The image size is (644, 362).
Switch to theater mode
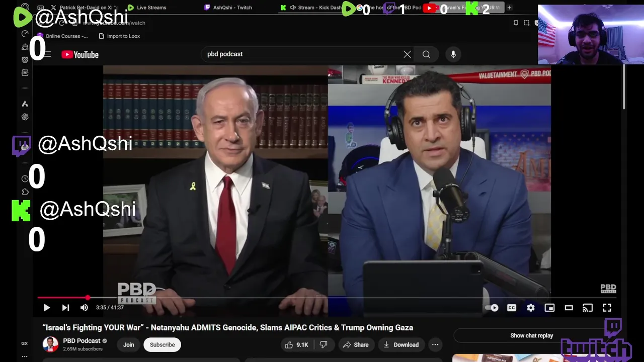pyautogui.click(x=569, y=308)
